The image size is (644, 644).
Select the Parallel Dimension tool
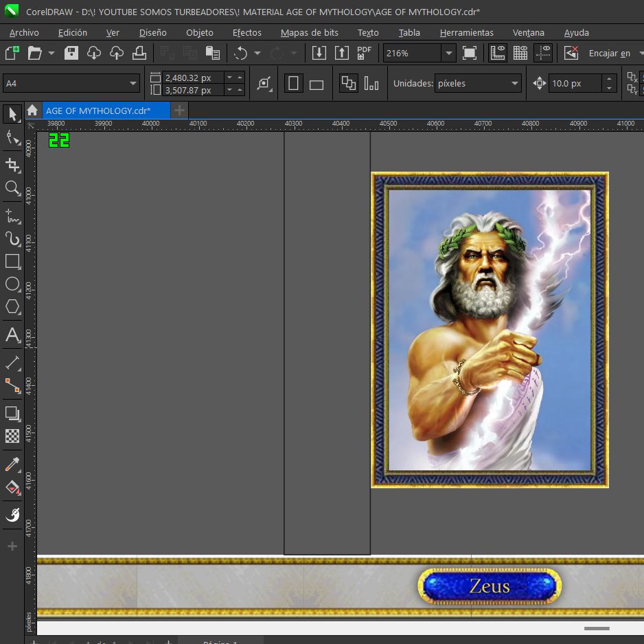[x=12, y=363]
